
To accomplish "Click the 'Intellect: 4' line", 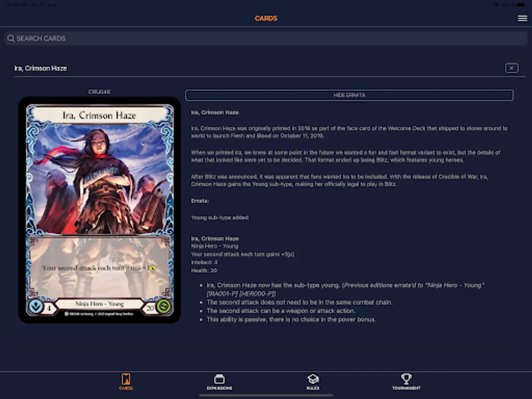I will (x=204, y=262).
